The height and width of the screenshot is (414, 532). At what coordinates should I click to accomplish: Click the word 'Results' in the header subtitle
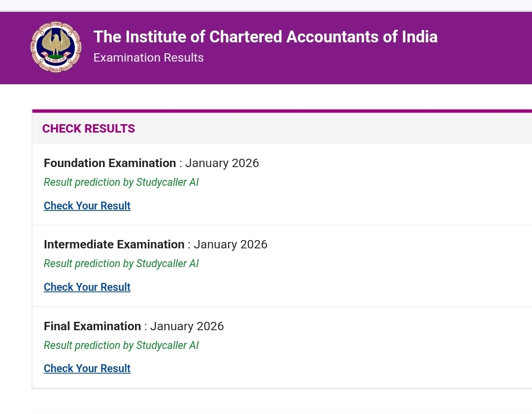click(184, 58)
